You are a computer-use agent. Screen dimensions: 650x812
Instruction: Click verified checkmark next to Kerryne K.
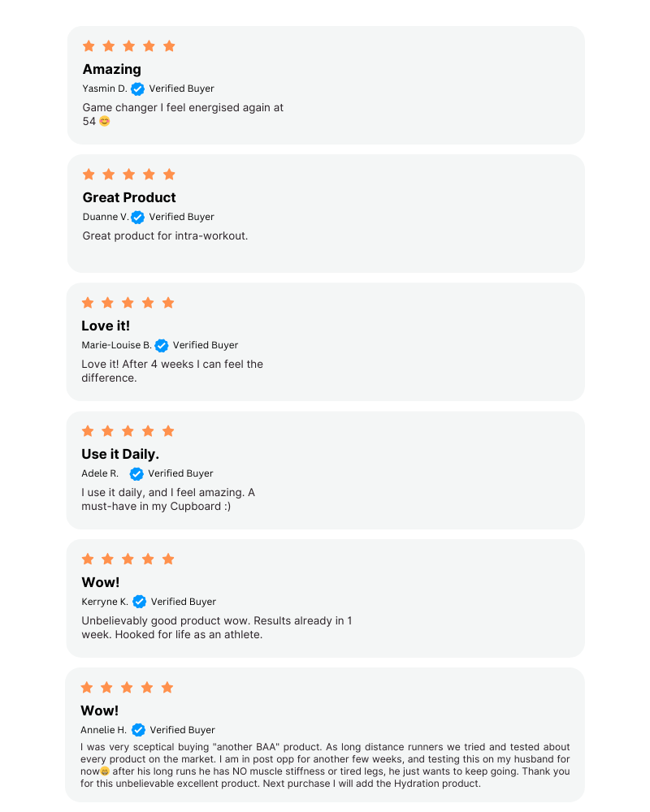[x=139, y=602]
